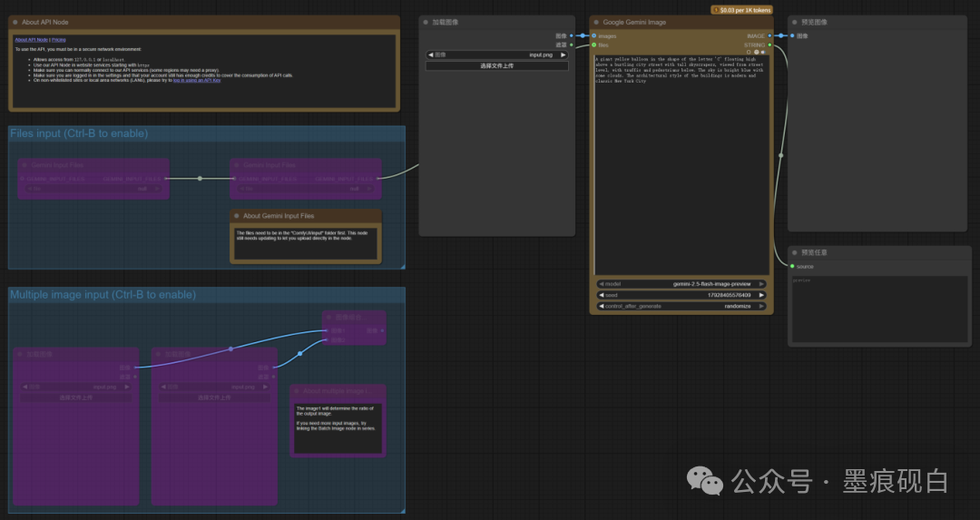Decrease the seed value with left arrow
Screen dimensions: 980x520
602,295
